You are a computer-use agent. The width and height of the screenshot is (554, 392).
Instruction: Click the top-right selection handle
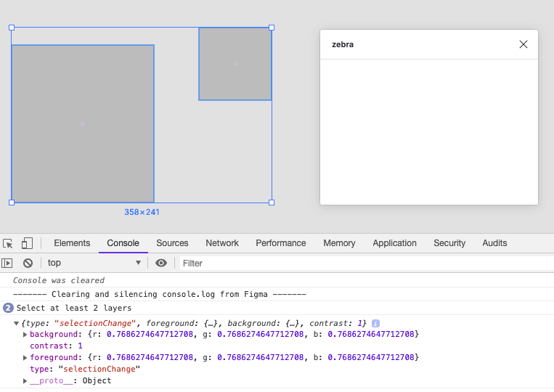pos(272,28)
